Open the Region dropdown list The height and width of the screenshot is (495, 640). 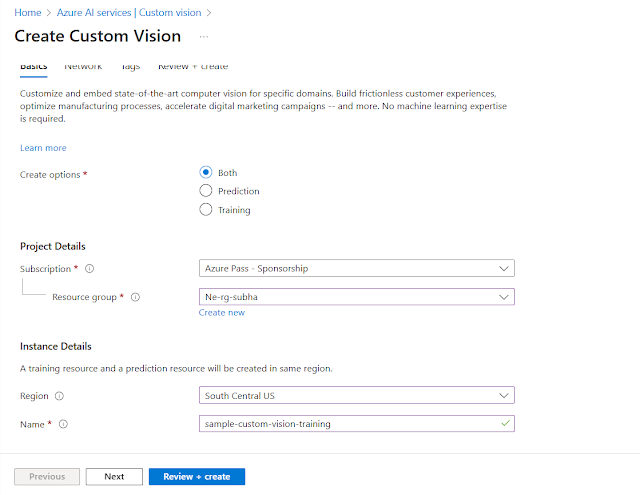click(x=357, y=395)
